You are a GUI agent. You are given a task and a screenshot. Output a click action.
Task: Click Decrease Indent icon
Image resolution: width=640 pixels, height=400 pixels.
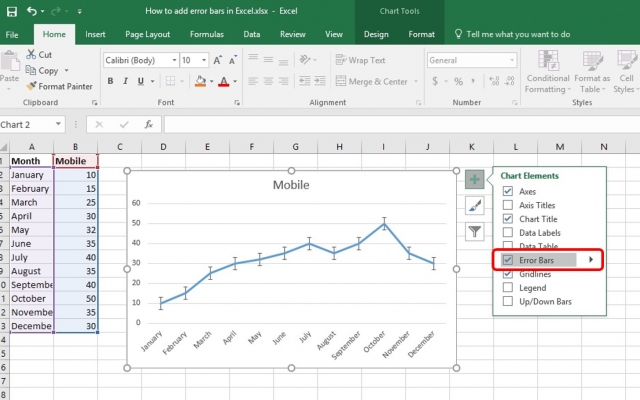coord(304,81)
